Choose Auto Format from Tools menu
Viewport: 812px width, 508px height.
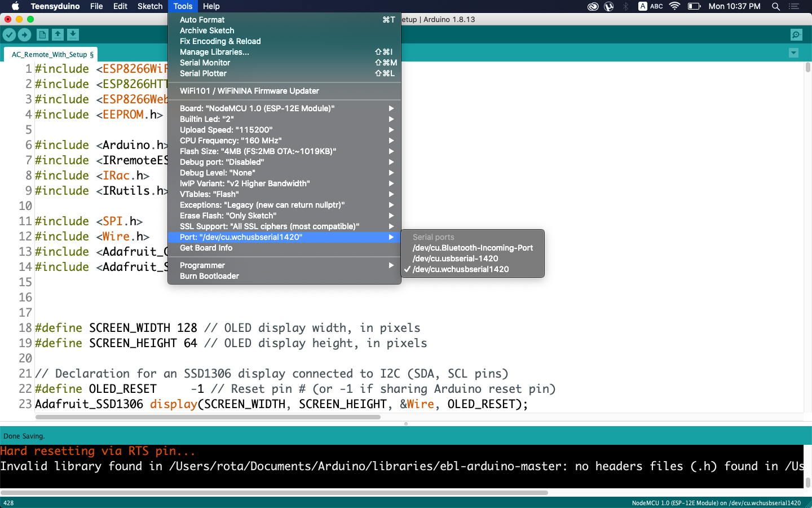(284, 20)
